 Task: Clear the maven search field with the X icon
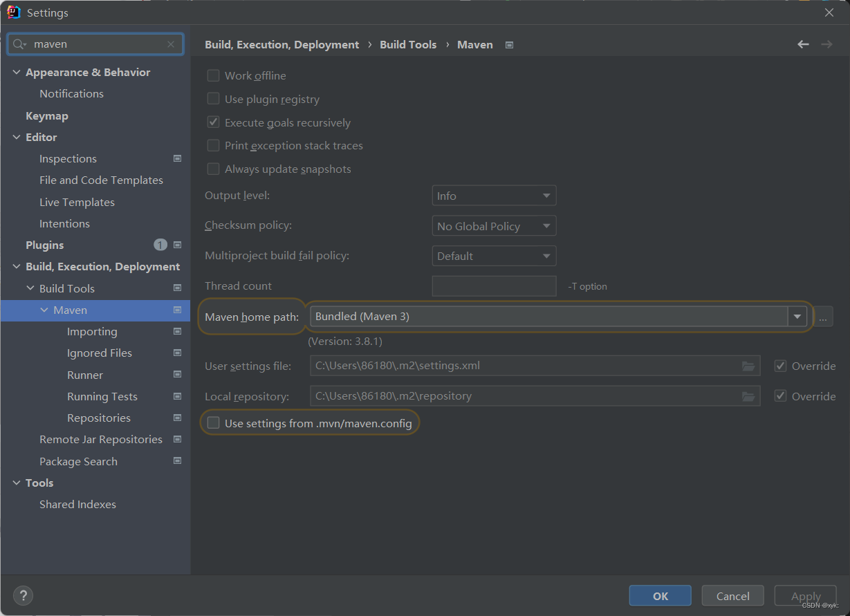171,44
